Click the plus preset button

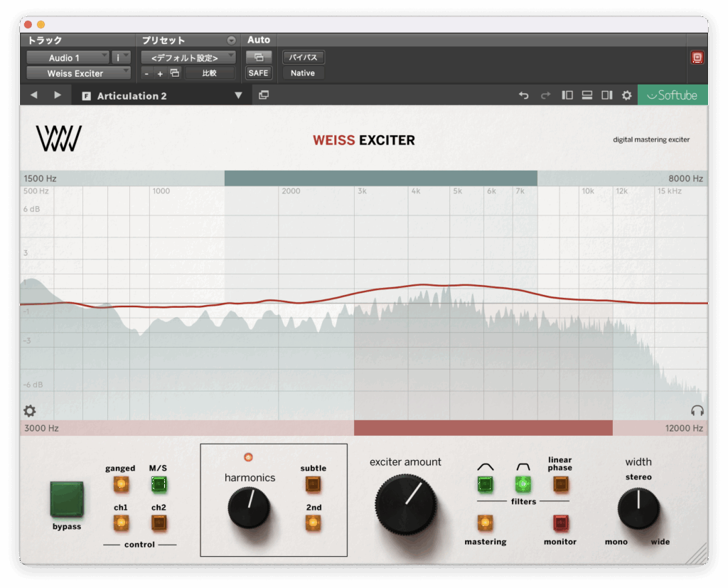point(160,73)
